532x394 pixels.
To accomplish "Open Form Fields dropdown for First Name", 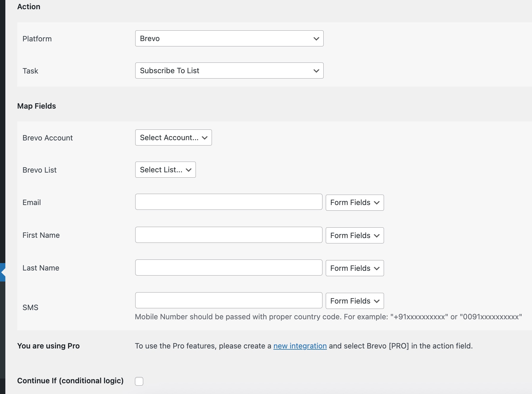I will tap(355, 235).
